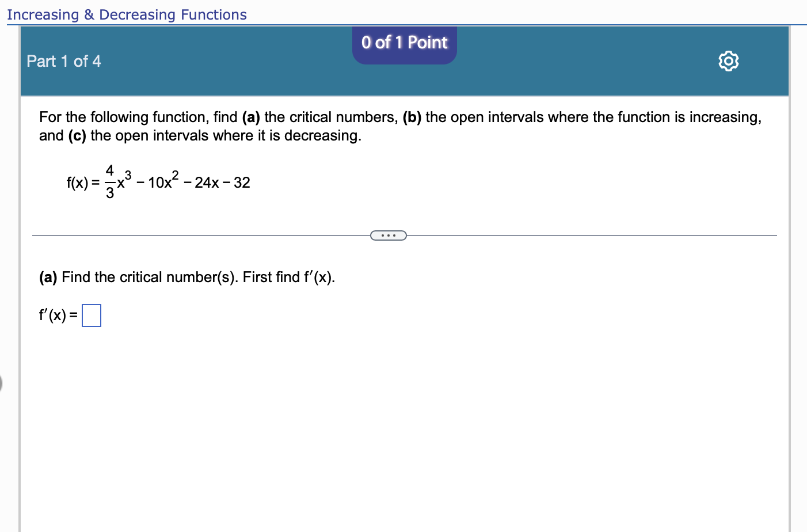The width and height of the screenshot is (807, 532).
Task: Select the Part 1 of 4 label
Action: coord(63,62)
